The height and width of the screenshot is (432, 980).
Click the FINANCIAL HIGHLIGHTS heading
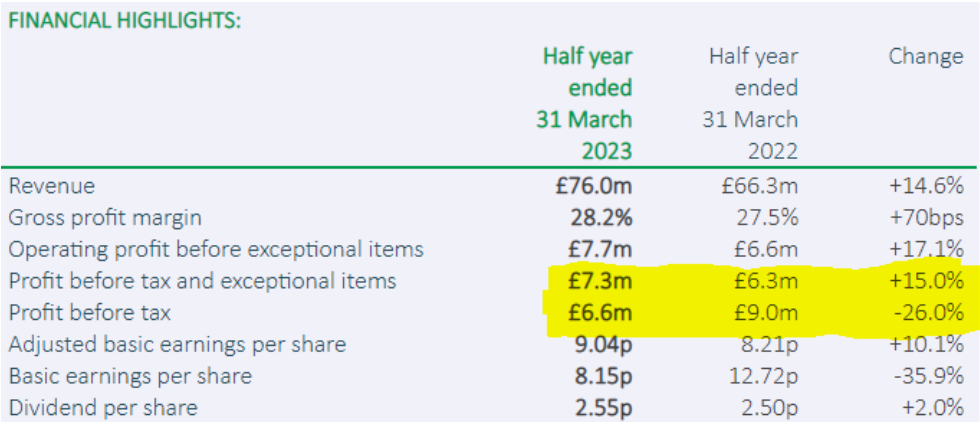click(124, 21)
